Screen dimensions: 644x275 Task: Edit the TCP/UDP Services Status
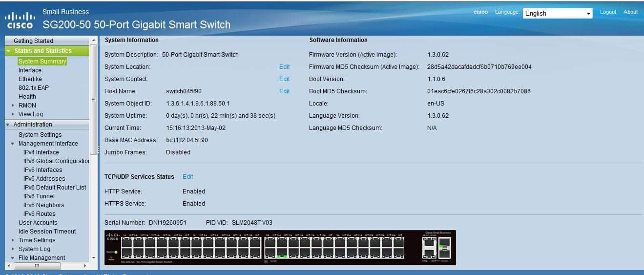tap(188, 177)
